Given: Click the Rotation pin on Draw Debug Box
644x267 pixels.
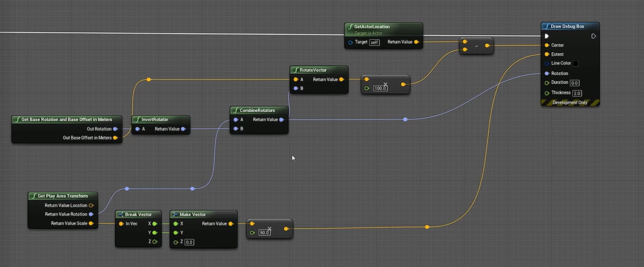Looking at the screenshot, I should (x=546, y=73).
